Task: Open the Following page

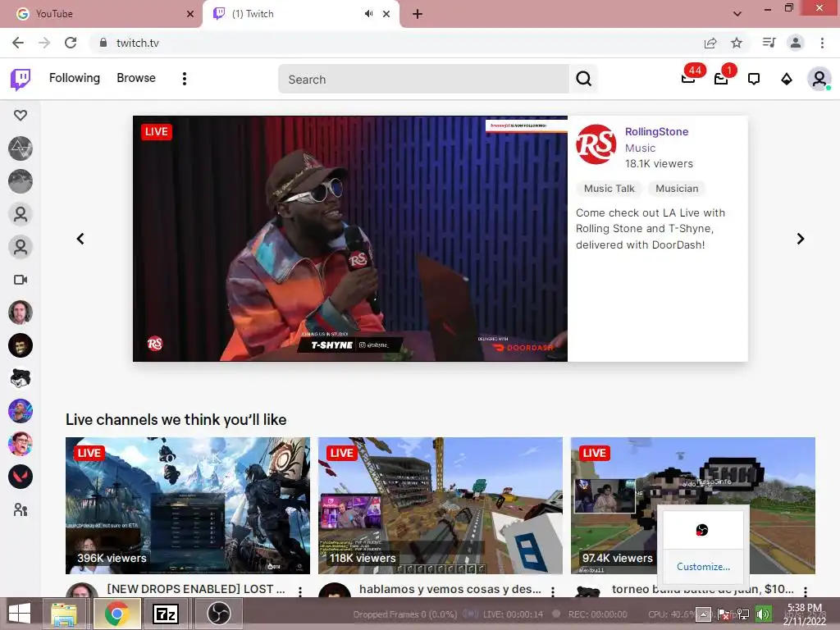Action: pyautogui.click(x=75, y=78)
